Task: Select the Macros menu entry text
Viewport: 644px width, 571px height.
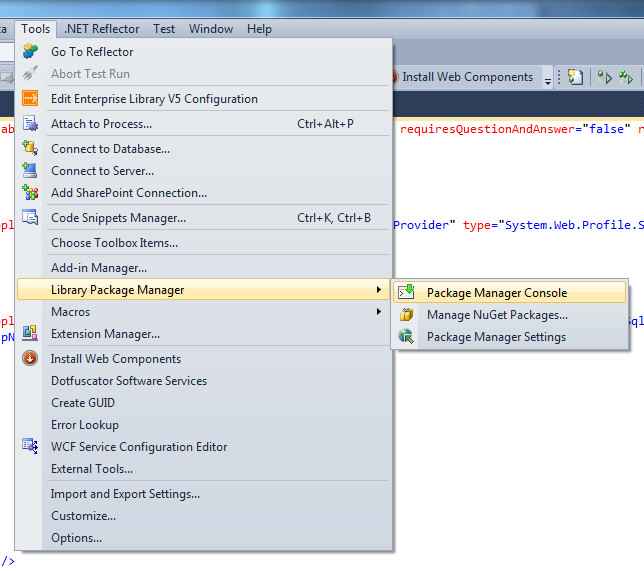Action: click(71, 312)
